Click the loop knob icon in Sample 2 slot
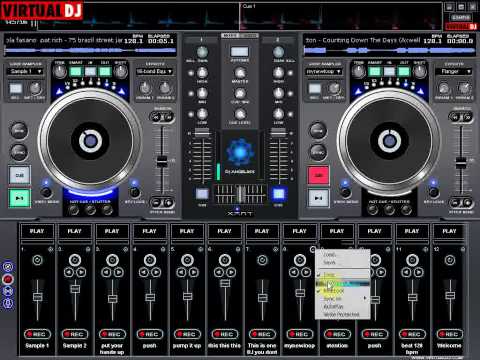This screenshot has height=360, width=480. pyautogui.click(x=75, y=260)
